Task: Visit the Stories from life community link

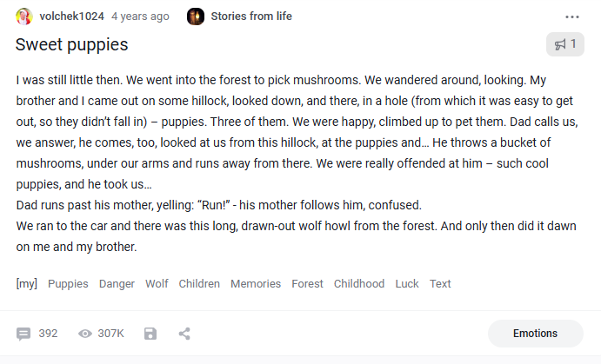Action: 251,17
